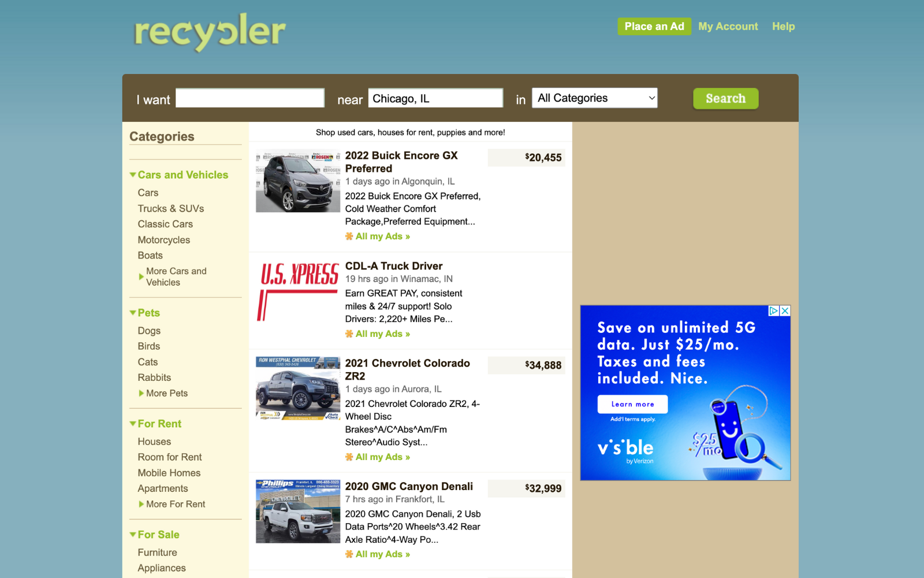
Task: Click the $32,999 price tag
Action: tap(527, 488)
